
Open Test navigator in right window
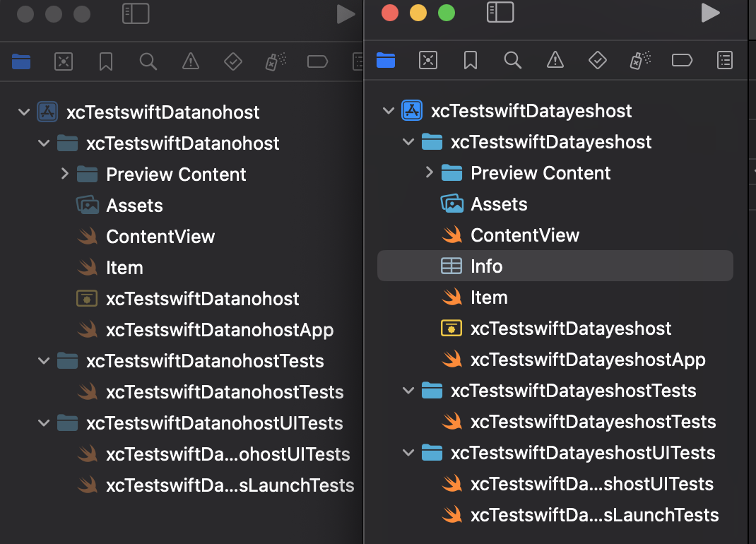[x=597, y=60]
